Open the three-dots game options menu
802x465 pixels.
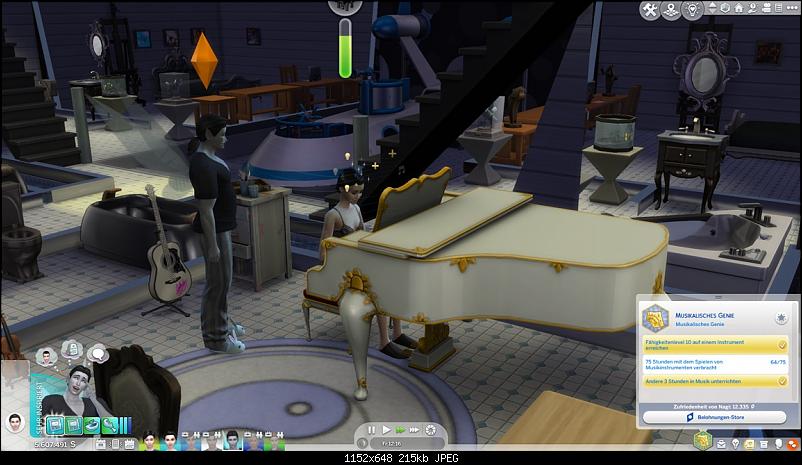[792, 8]
